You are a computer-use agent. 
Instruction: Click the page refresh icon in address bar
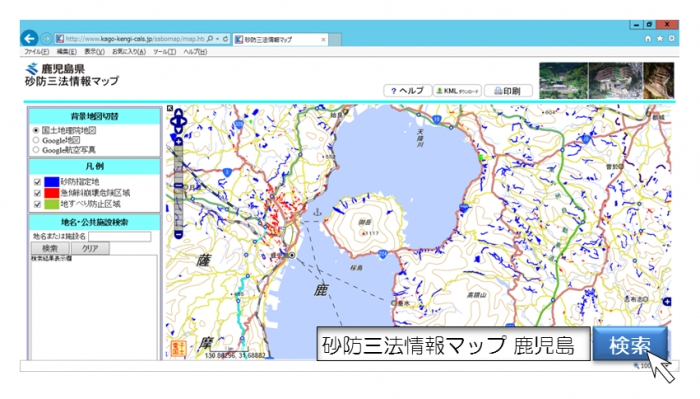pyautogui.click(x=225, y=39)
